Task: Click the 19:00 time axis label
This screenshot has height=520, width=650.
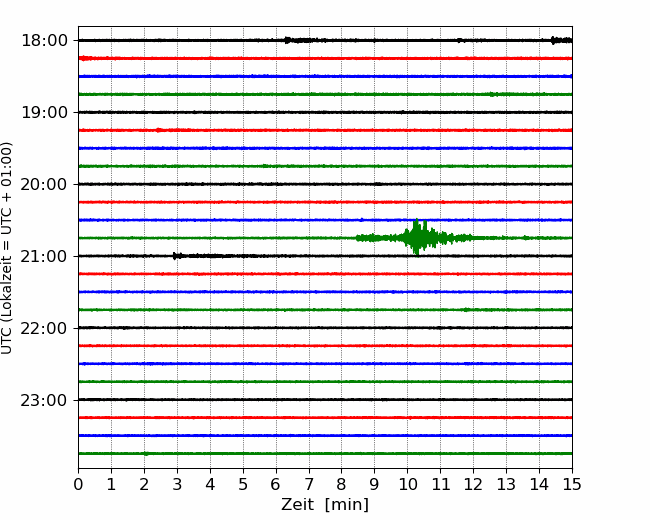Action: click(x=44, y=112)
